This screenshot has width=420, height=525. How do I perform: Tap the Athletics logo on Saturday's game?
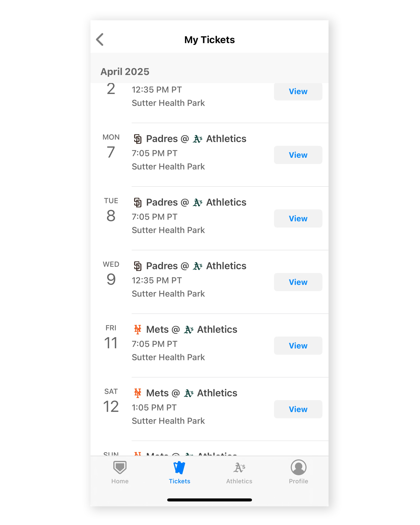coord(189,393)
